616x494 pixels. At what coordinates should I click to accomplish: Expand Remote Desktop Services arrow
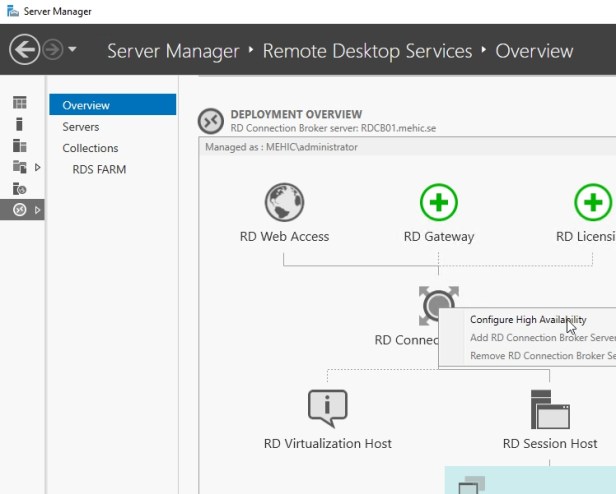pyautogui.click(x=38, y=210)
